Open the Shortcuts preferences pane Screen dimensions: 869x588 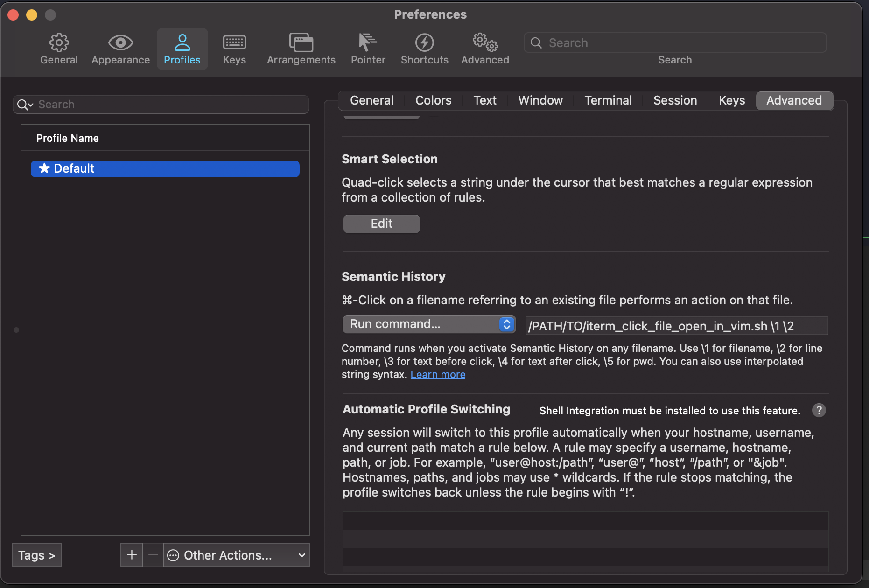tap(424, 49)
